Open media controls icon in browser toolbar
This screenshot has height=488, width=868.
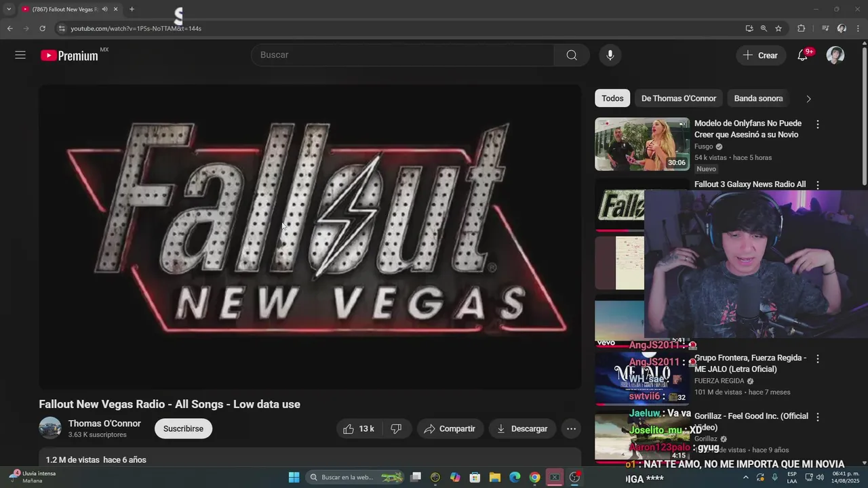(x=825, y=28)
